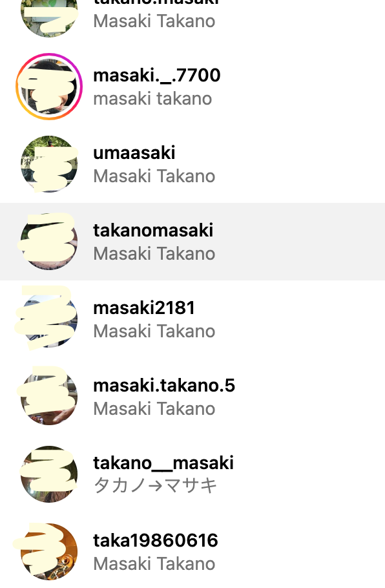Open the takano__masaki username result

point(163,463)
